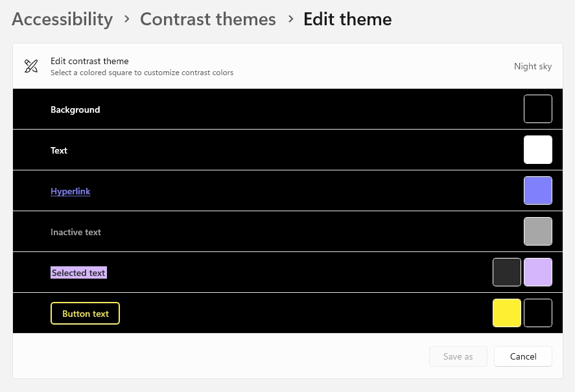Select the blue Hyperlink color swatch
575x392 pixels.
pos(537,190)
